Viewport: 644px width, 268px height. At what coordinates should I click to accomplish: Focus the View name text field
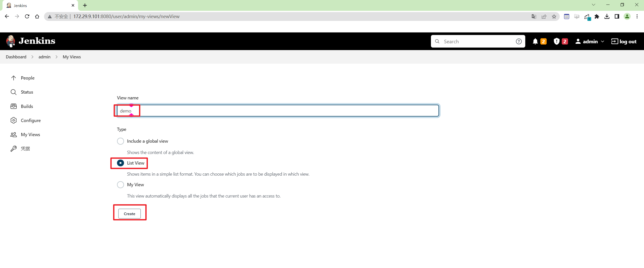[278, 111]
